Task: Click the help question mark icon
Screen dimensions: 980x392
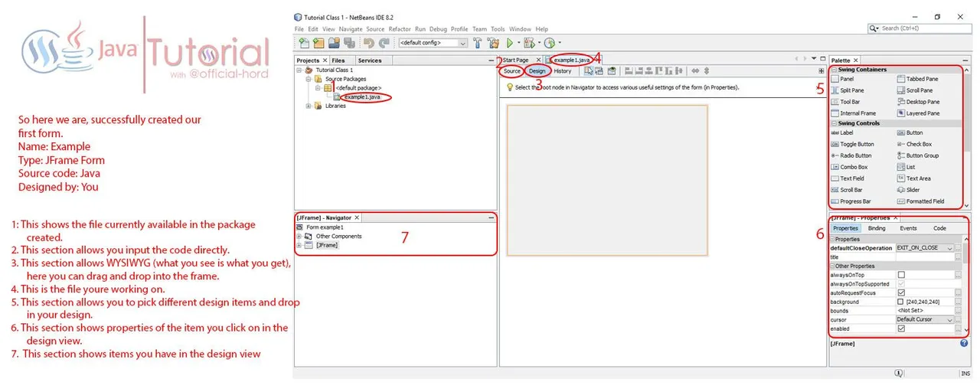Action: [x=964, y=344]
